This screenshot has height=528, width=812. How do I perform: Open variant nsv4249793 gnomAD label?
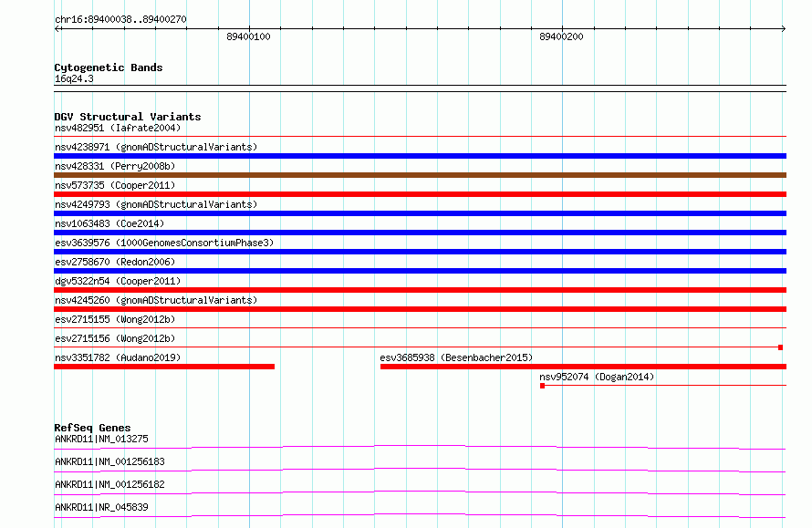click(x=156, y=204)
